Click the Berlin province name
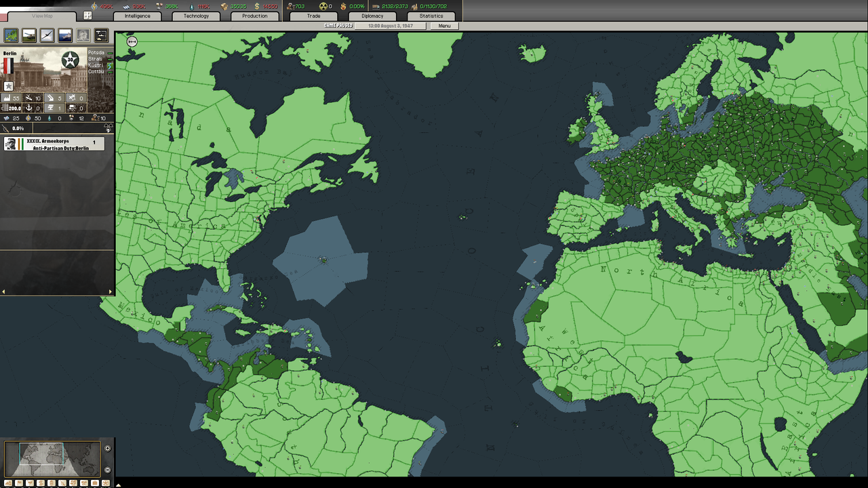This screenshot has height=488, width=868. tap(9, 54)
